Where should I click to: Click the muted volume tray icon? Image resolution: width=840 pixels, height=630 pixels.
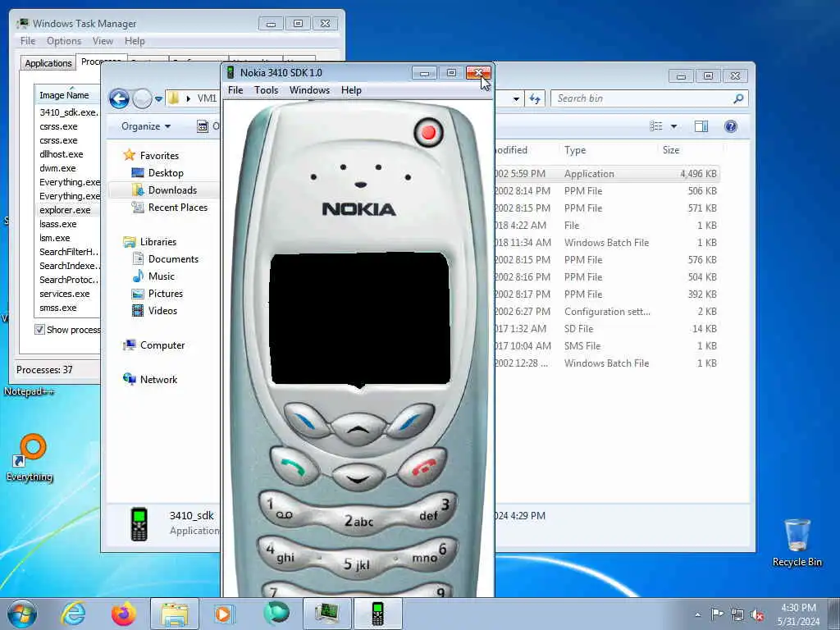tap(757, 615)
